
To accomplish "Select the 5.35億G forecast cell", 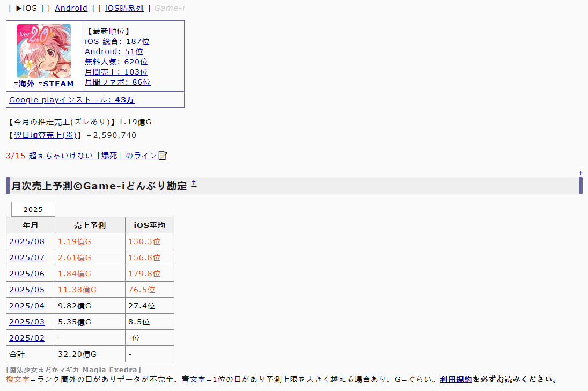I will pos(90,322).
